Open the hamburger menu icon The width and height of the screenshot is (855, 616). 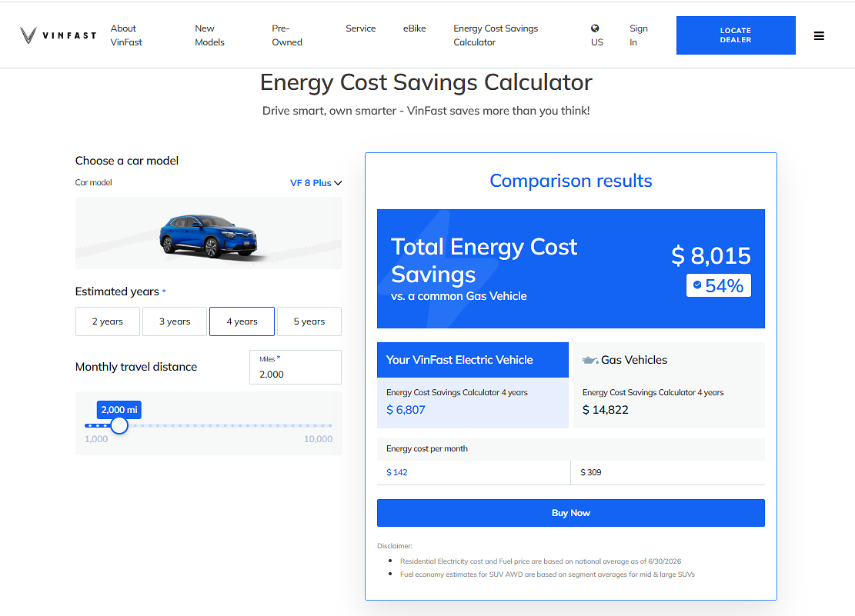819,36
